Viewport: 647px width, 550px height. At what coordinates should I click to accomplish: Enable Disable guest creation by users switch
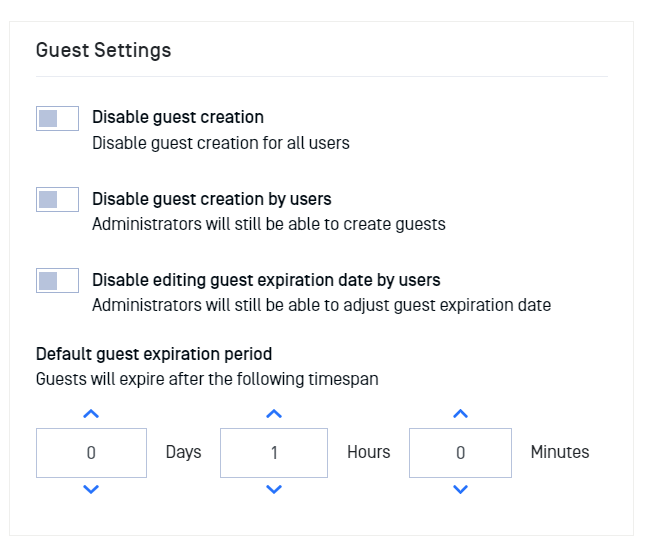pos(57,199)
